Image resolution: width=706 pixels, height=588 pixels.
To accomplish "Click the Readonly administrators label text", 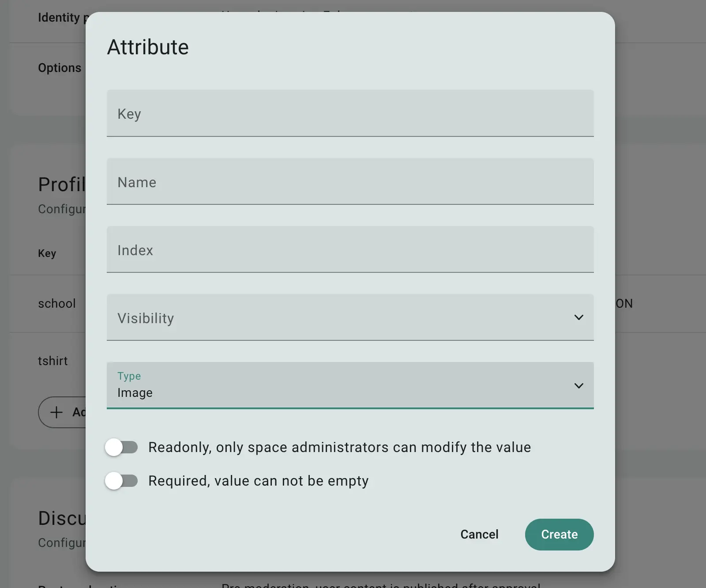I will tap(339, 447).
